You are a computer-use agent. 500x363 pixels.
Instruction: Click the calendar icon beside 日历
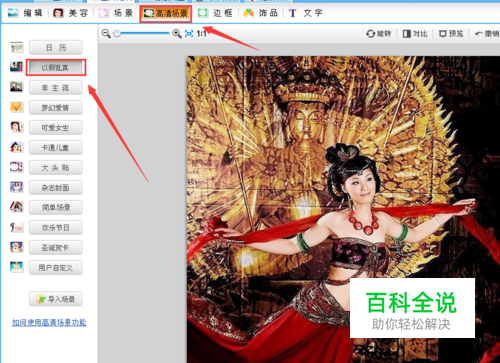click(x=16, y=47)
